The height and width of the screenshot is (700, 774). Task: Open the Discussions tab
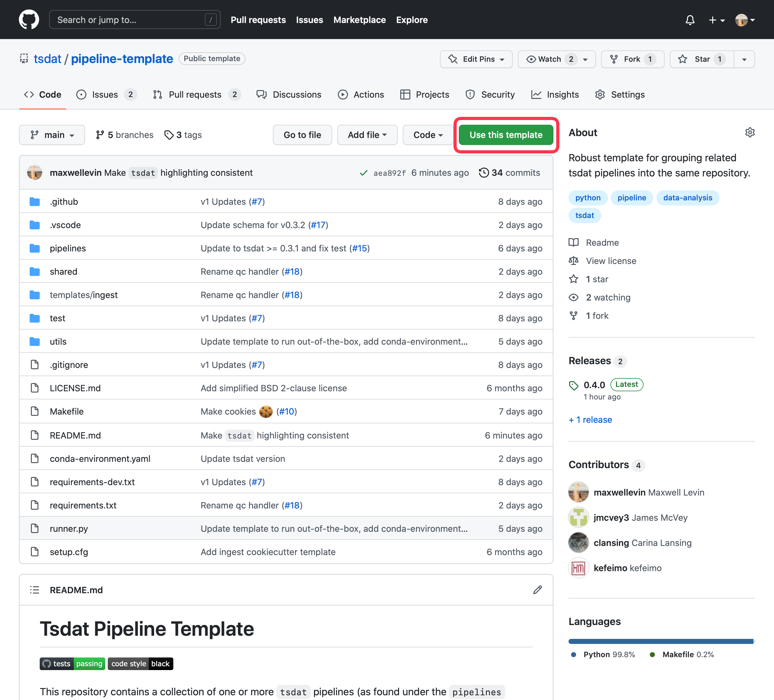289,95
